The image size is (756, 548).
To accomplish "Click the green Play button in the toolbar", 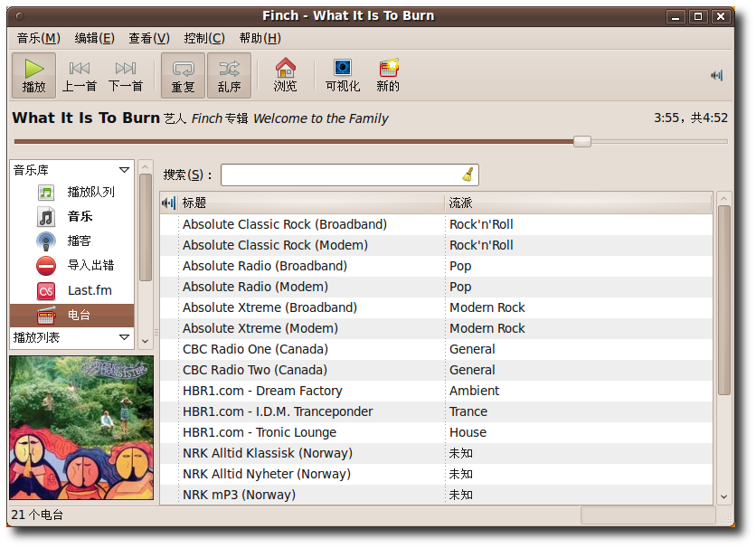I will pyautogui.click(x=33, y=76).
